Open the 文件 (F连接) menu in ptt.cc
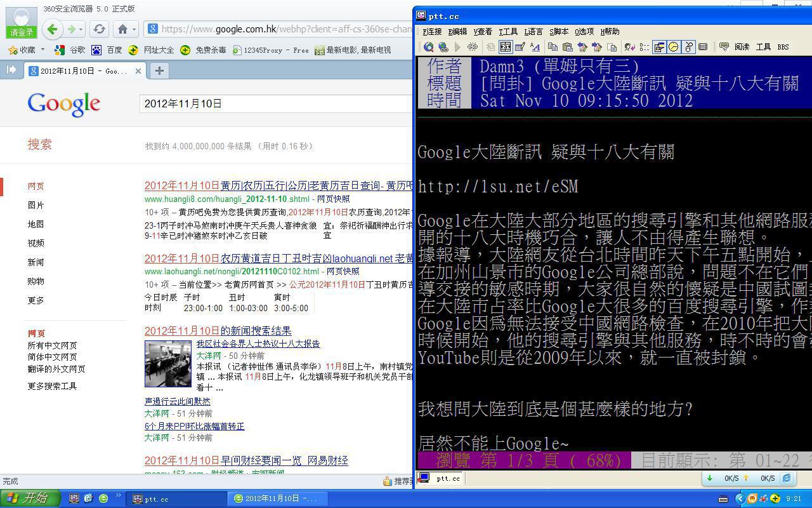The width and height of the screenshot is (812, 508). [431, 32]
